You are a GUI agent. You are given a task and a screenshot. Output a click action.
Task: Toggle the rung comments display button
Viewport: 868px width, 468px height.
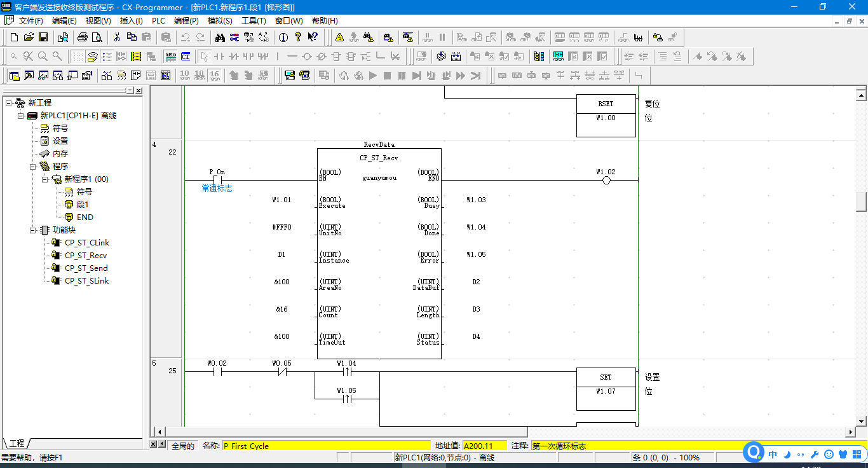point(107,57)
